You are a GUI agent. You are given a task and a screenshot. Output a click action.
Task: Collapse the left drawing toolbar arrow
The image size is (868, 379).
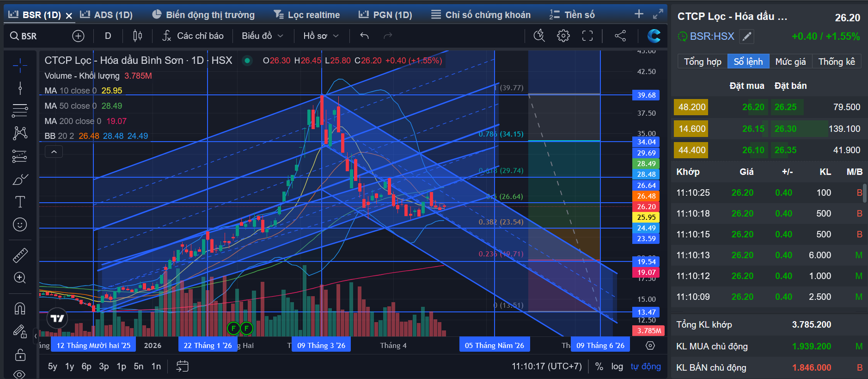point(36,336)
